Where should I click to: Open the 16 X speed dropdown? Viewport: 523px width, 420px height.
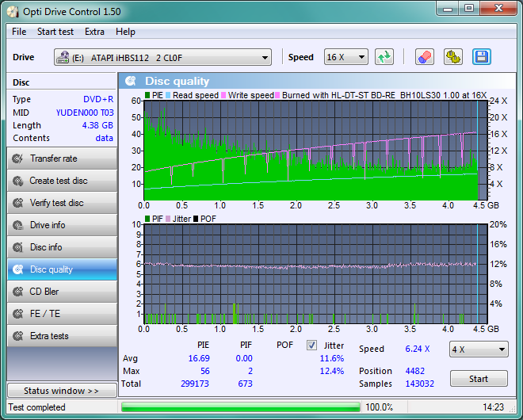(x=345, y=57)
